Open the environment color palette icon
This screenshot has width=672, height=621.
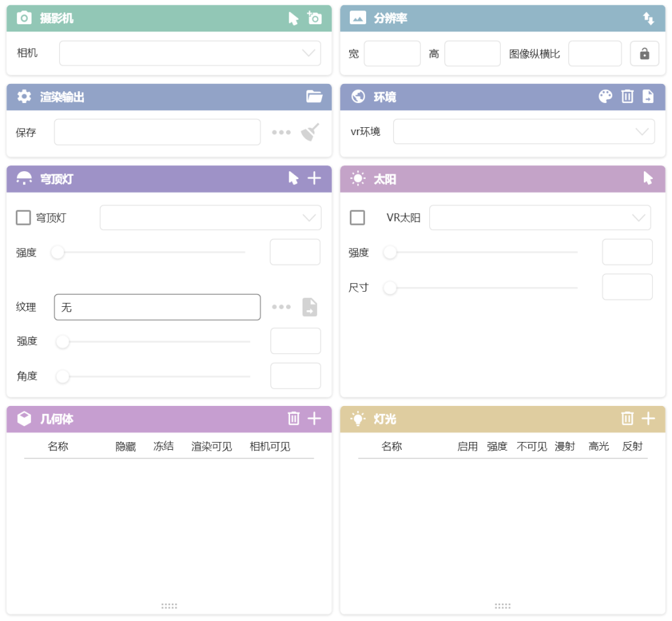pos(605,97)
